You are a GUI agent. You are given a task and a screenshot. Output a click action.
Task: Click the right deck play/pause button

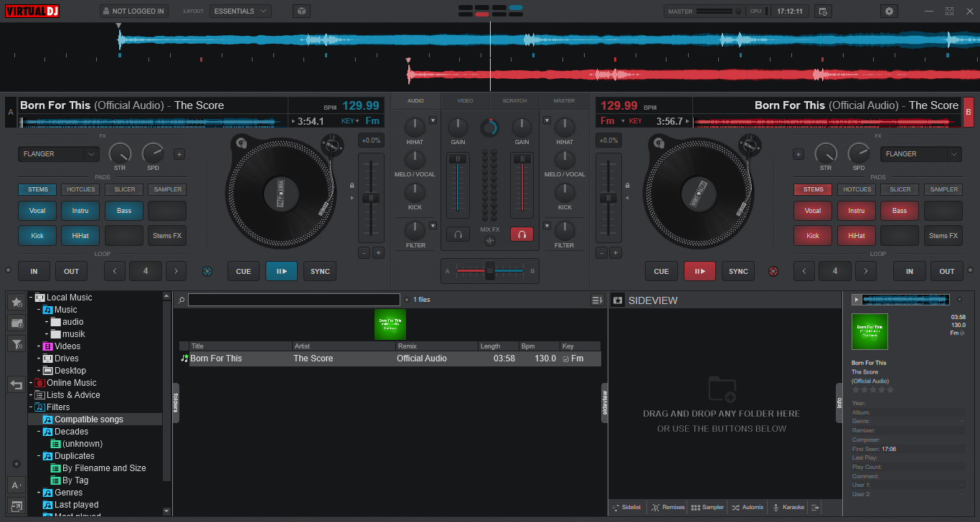pos(699,271)
